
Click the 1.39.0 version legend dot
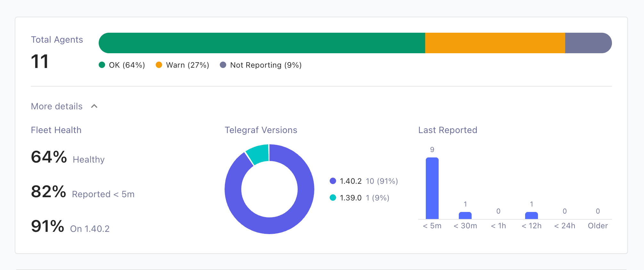click(x=333, y=198)
